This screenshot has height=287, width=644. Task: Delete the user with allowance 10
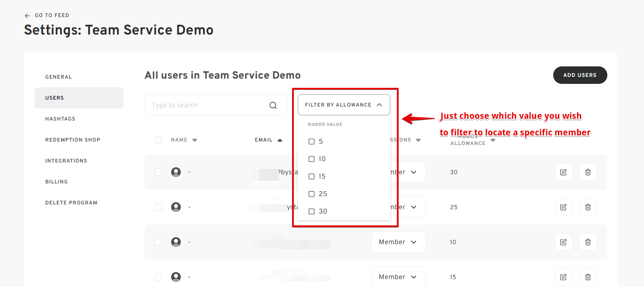pyautogui.click(x=588, y=242)
